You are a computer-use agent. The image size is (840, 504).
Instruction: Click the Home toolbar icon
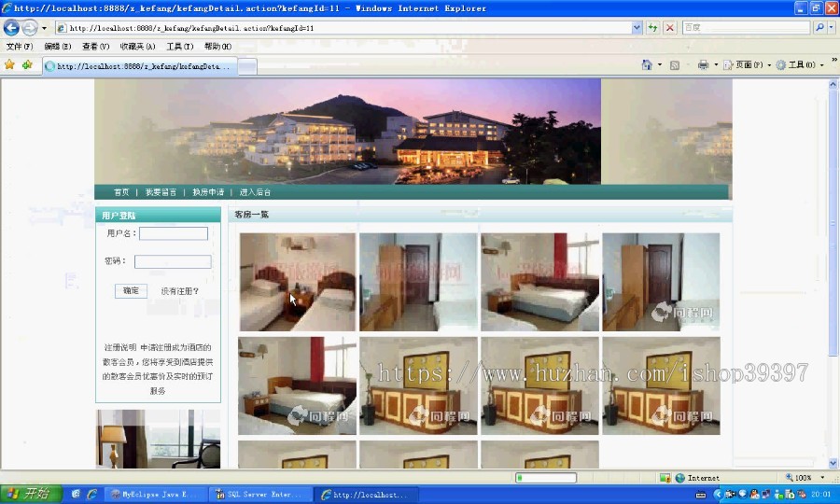(647, 64)
